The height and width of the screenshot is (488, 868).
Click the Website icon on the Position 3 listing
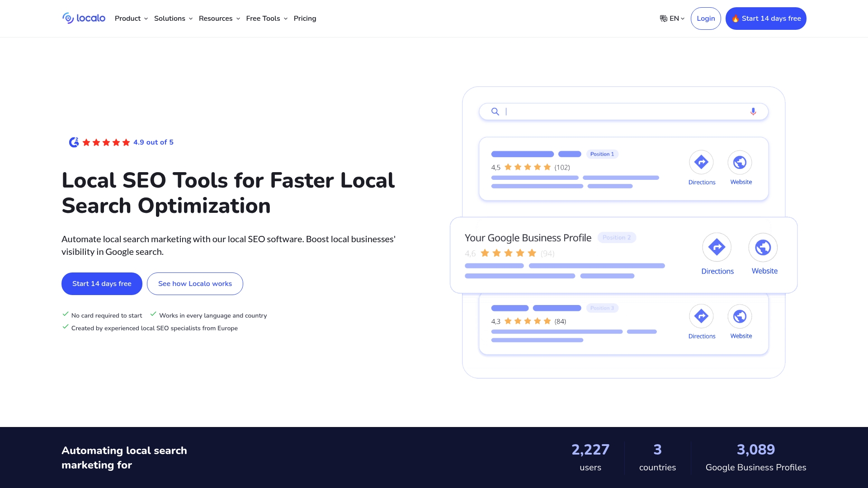click(x=740, y=316)
